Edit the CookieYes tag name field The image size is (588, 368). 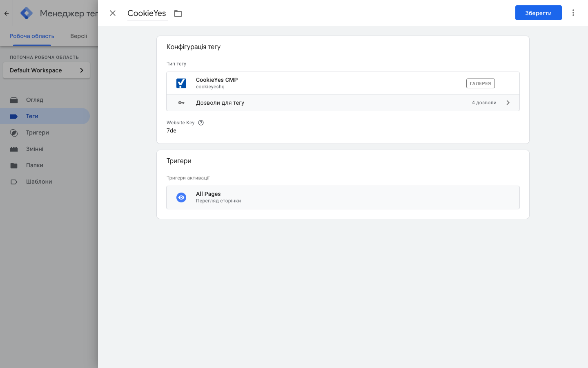point(147,13)
